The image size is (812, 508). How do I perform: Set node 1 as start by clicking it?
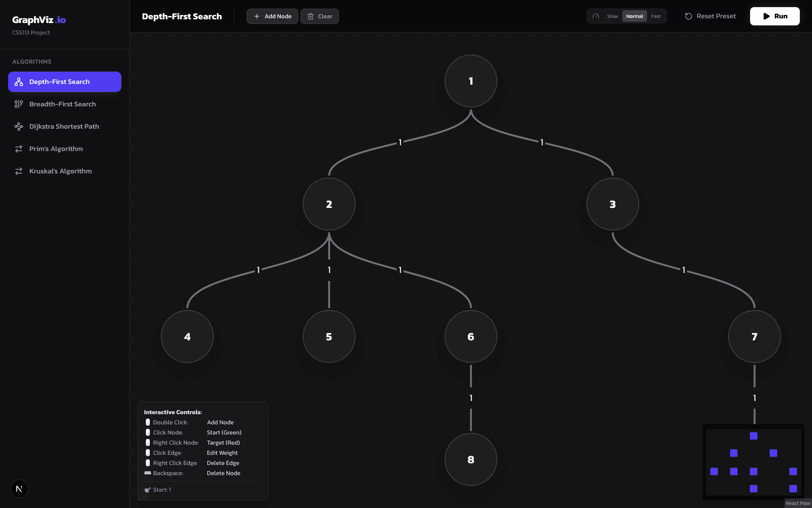(470, 81)
